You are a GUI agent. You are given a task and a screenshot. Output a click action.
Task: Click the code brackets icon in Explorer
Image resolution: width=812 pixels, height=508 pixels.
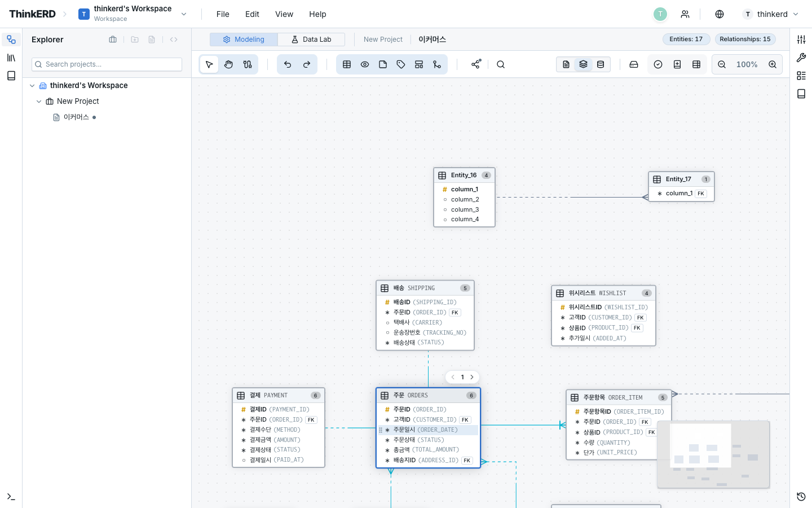174,40
